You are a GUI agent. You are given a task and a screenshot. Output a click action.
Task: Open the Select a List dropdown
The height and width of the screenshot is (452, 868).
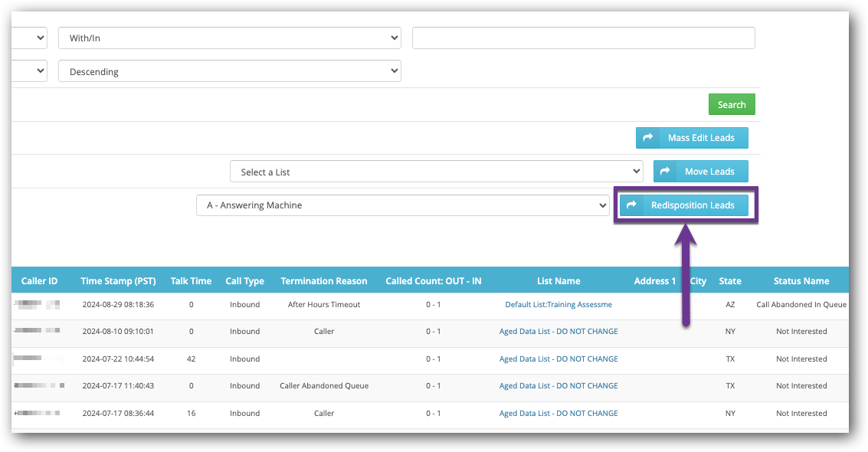coord(436,172)
